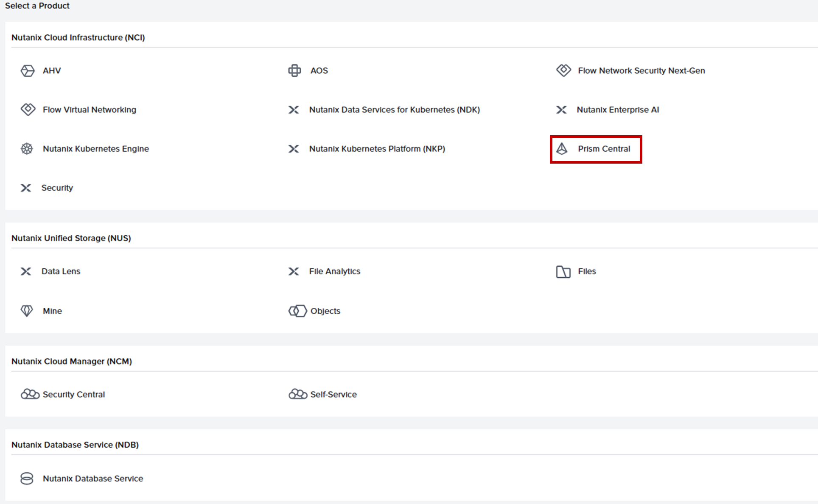This screenshot has width=818, height=504.
Task: Open the Prism Central label
Action: (604, 149)
